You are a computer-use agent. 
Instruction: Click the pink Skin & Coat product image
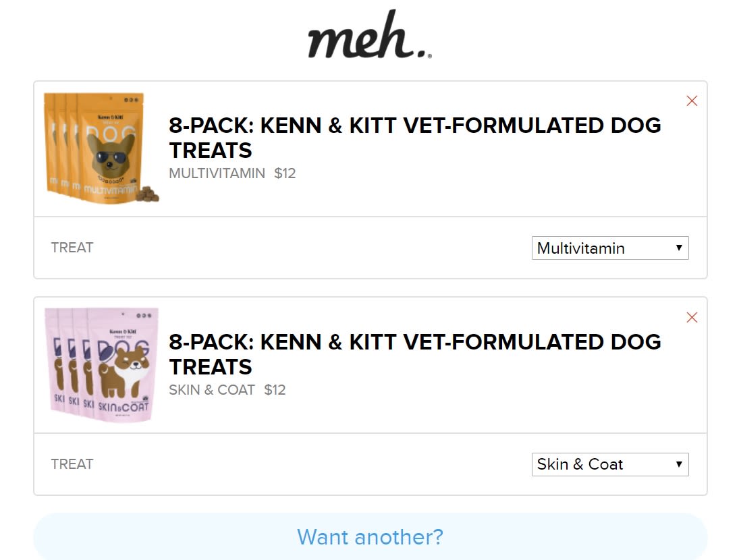(x=101, y=365)
